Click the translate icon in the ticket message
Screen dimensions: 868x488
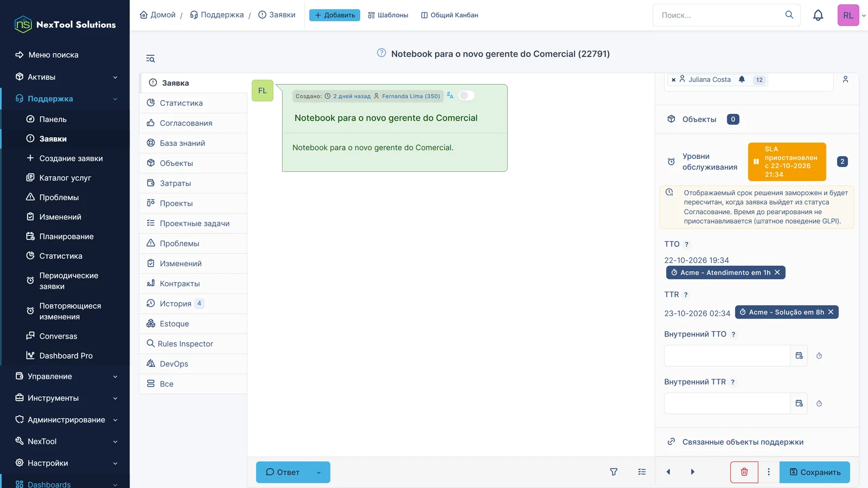click(450, 95)
